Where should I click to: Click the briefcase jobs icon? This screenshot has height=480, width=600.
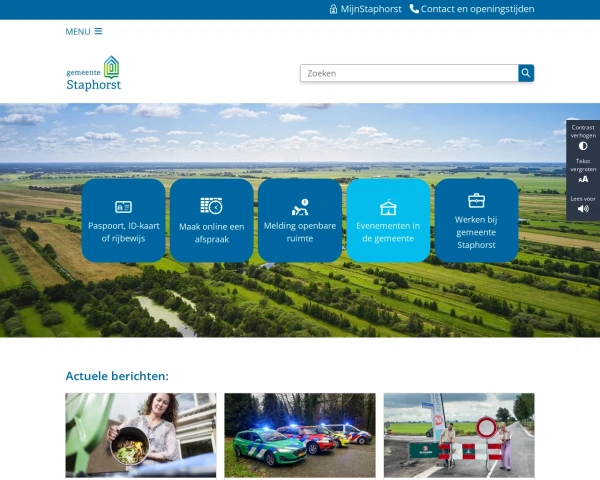pos(476,200)
